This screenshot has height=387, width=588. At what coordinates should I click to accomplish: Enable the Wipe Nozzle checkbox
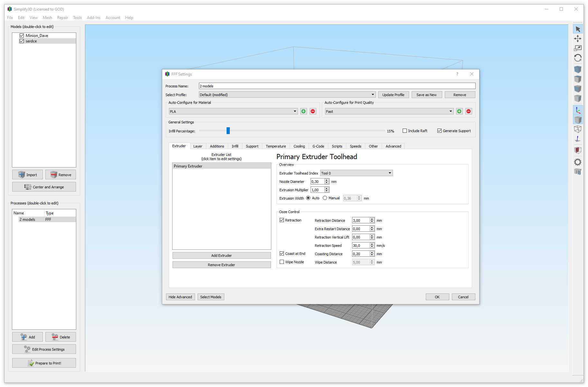pos(282,262)
